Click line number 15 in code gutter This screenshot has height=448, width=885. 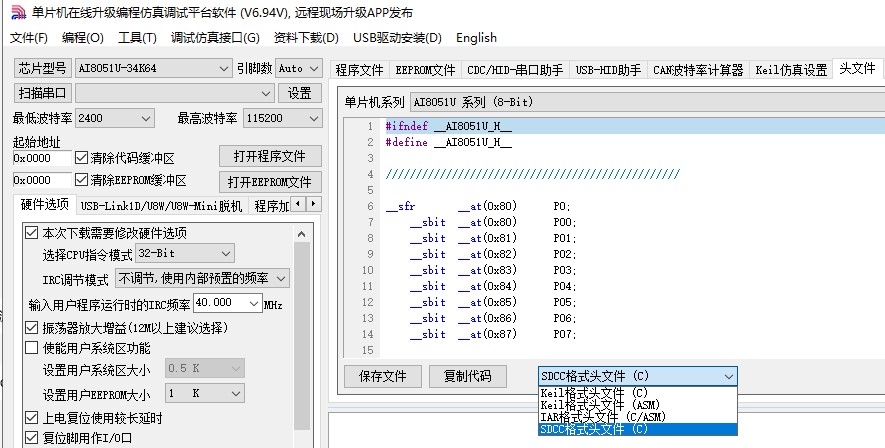coord(368,350)
